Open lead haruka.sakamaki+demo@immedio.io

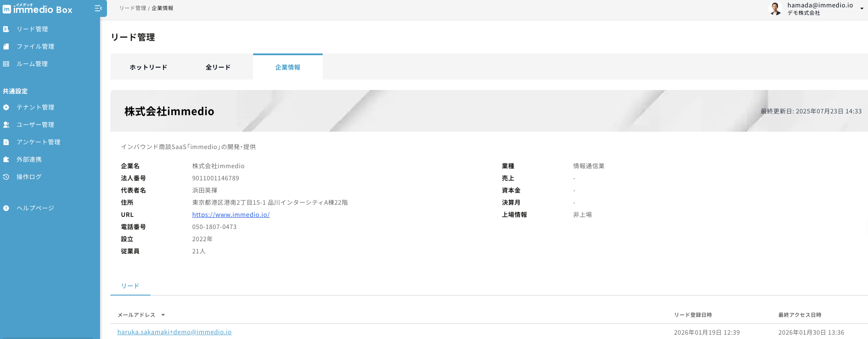[174, 332]
